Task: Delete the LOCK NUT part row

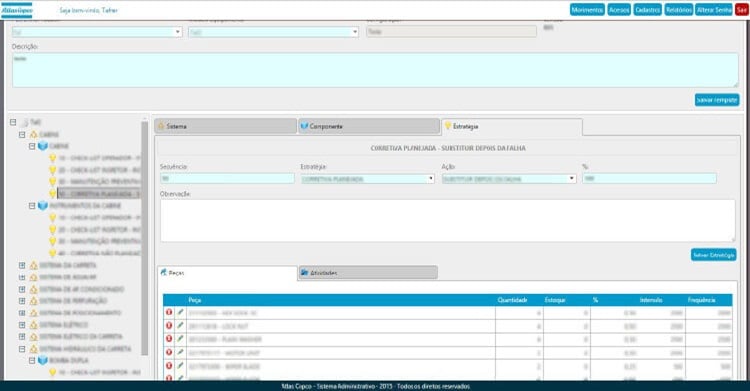Action: coord(169,326)
